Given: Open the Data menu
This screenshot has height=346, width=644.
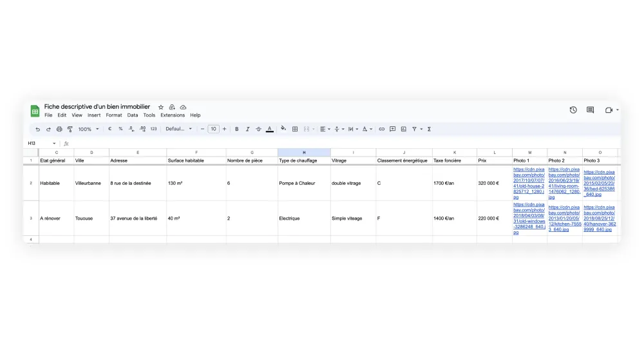Looking at the screenshot, I should tap(132, 115).
